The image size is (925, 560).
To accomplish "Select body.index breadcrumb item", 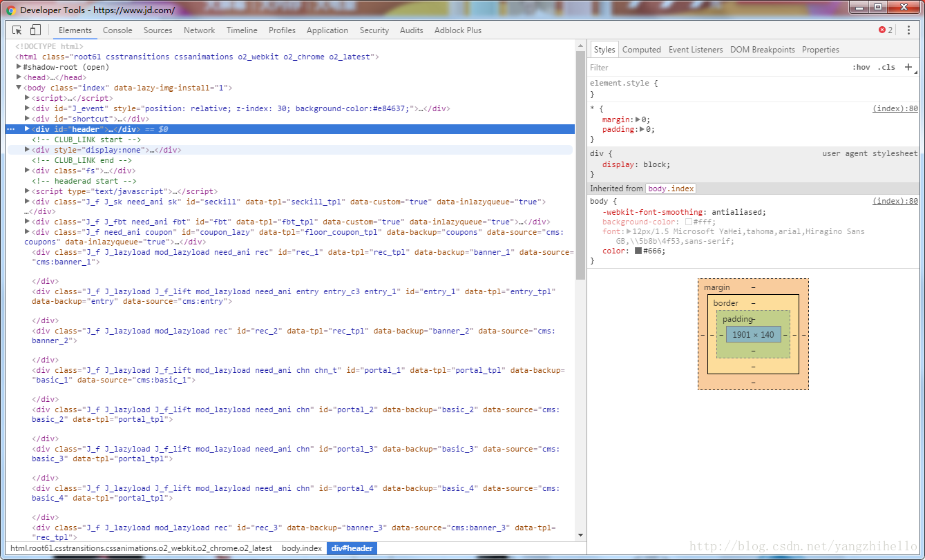I will [x=302, y=548].
